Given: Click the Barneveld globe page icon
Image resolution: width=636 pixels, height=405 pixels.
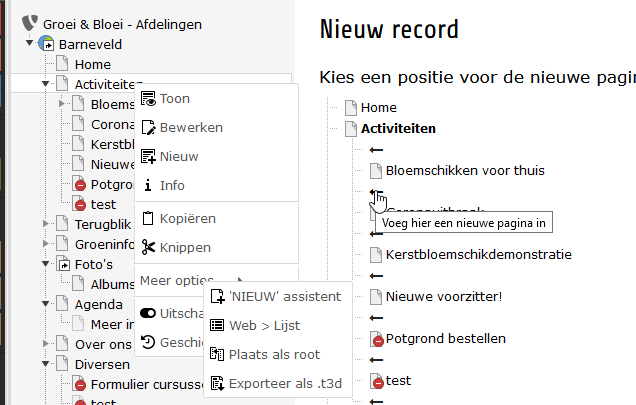Looking at the screenshot, I should [x=47, y=45].
